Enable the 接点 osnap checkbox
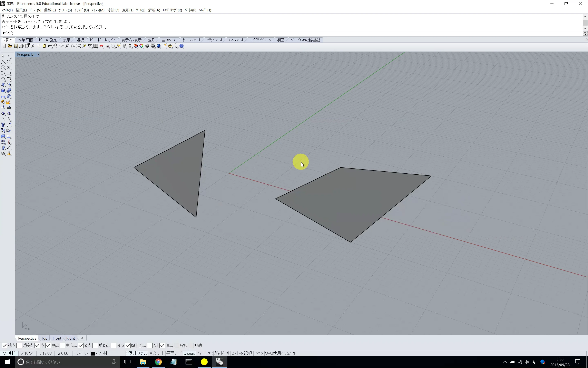 pyautogui.click(x=113, y=345)
